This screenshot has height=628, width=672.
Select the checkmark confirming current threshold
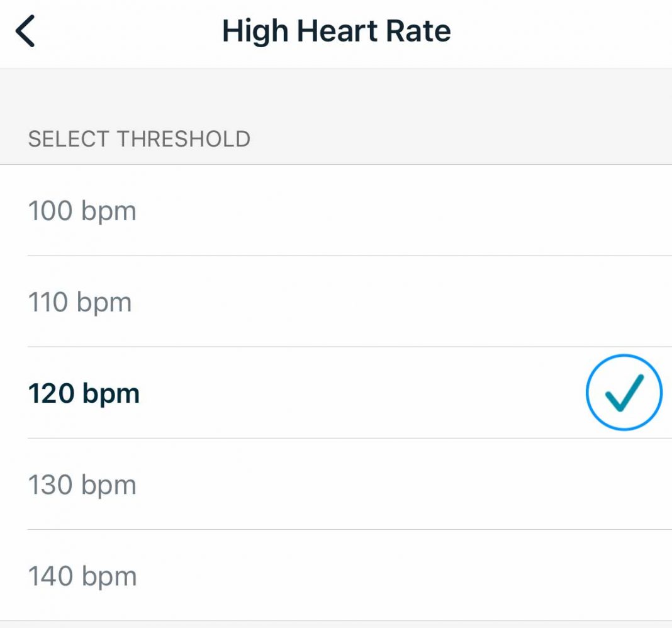click(x=624, y=392)
